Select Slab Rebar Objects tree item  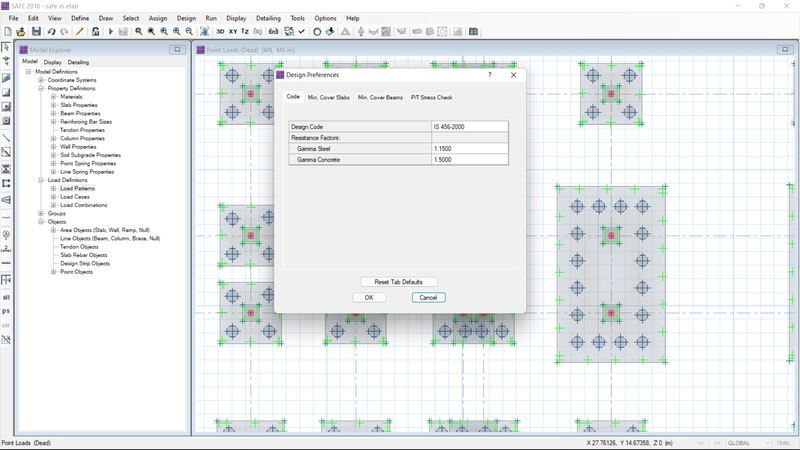pyautogui.click(x=84, y=255)
